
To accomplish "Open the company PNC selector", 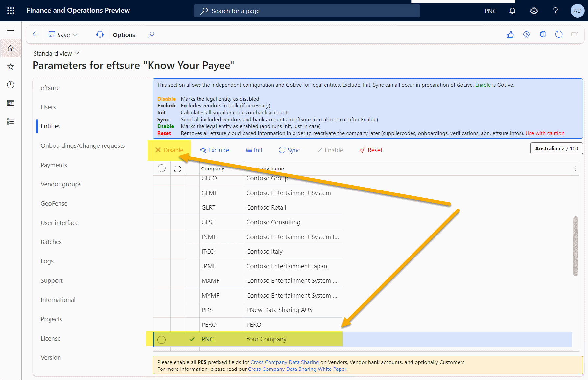I will point(490,11).
